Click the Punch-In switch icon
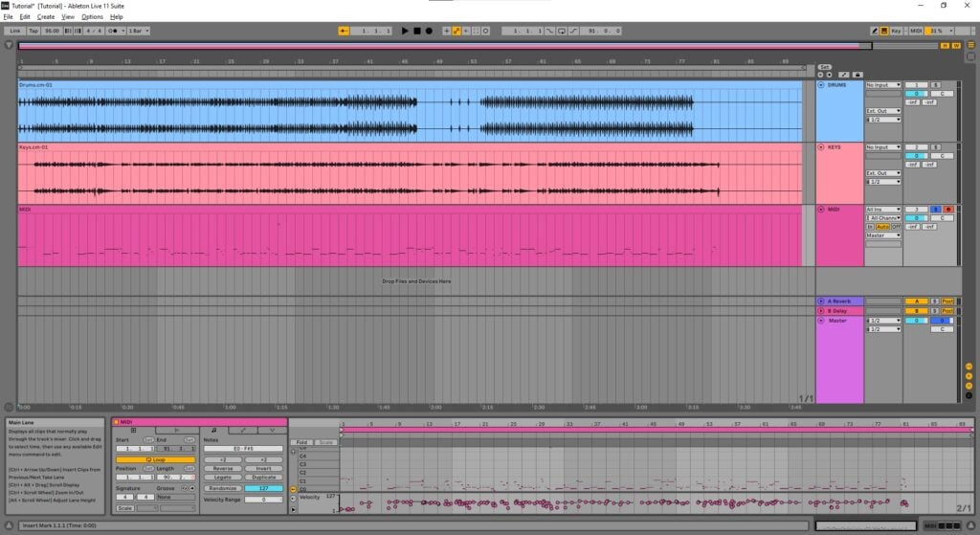Screen dimensions: 980x535 [x=549, y=31]
